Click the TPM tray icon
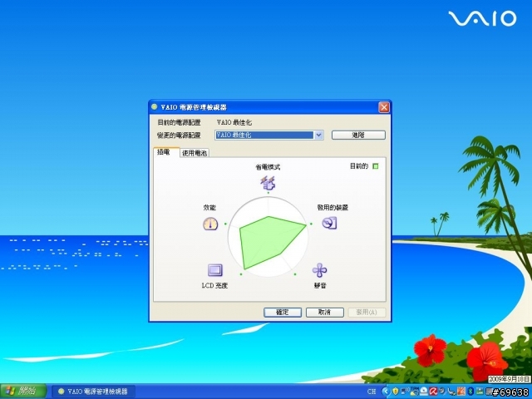 [x=414, y=392]
